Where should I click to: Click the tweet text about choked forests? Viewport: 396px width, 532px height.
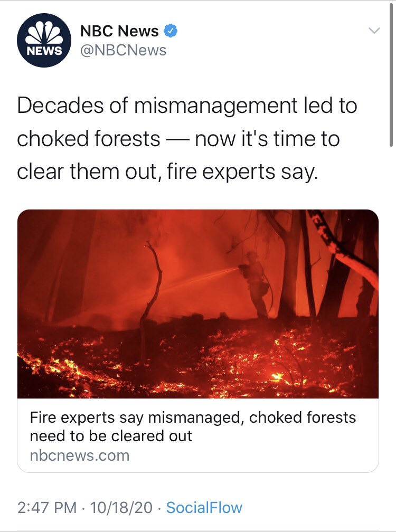tap(187, 139)
